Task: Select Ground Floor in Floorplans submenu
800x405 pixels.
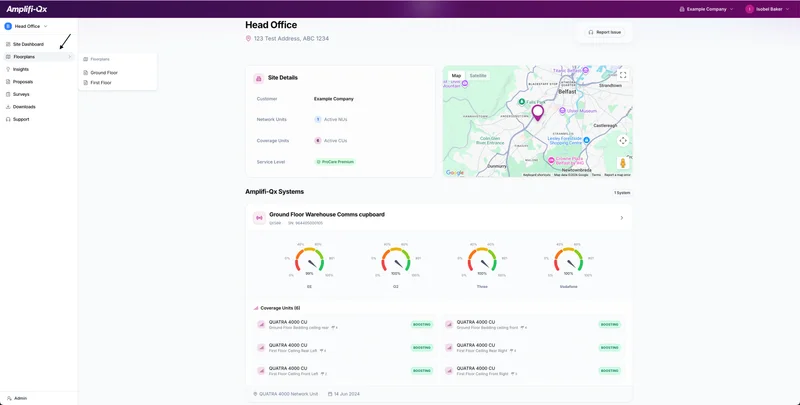Action: pyautogui.click(x=103, y=73)
